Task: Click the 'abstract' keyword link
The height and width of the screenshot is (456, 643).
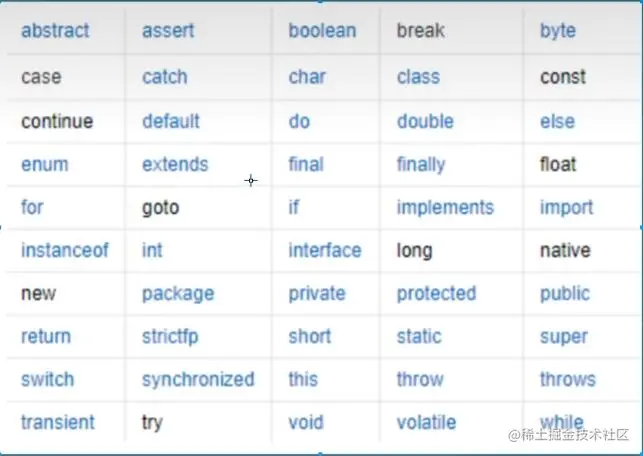Action: pyautogui.click(x=55, y=31)
